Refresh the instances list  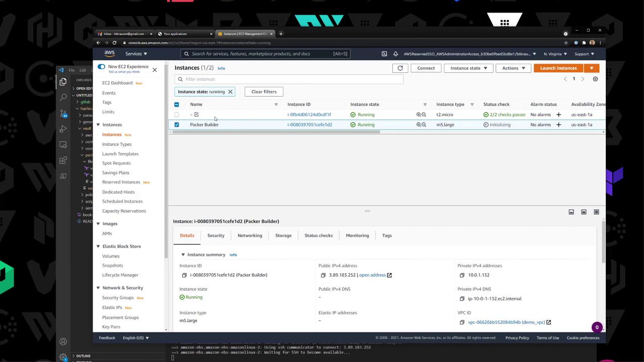click(400, 68)
